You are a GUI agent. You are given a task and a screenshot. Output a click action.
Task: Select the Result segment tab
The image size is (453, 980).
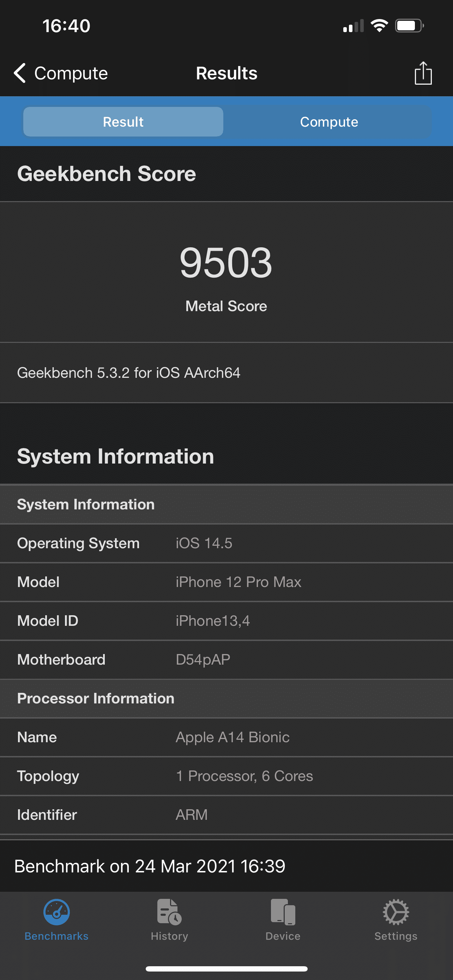tap(123, 122)
